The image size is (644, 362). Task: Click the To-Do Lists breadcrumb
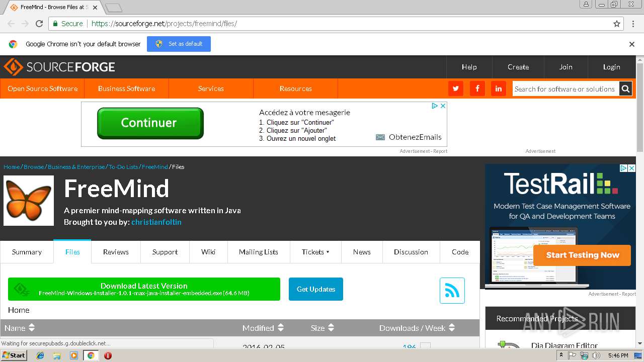pyautogui.click(x=123, y=167)
